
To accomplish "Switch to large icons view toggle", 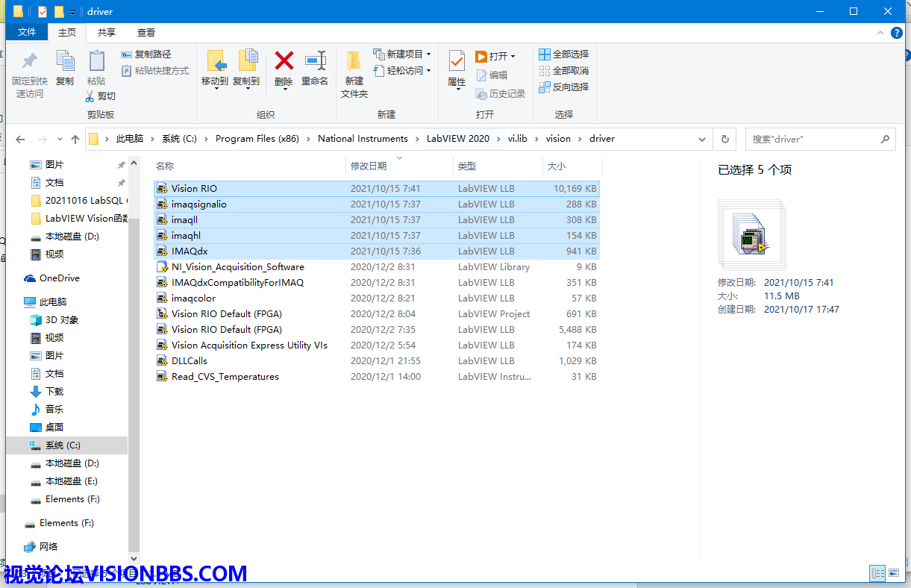I will (895, 573).
